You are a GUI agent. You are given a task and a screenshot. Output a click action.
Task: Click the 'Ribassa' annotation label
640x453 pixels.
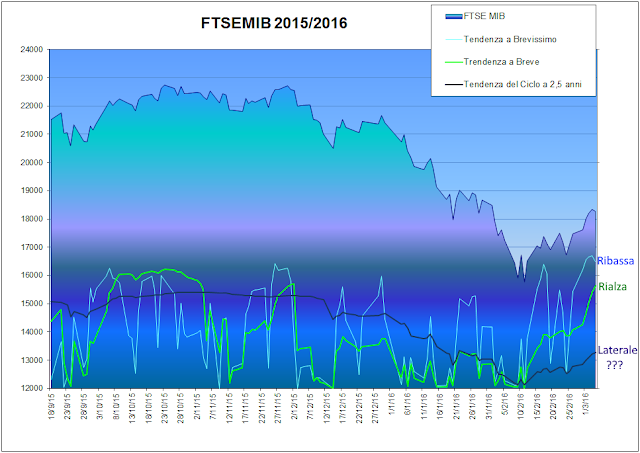click(616, 260)
